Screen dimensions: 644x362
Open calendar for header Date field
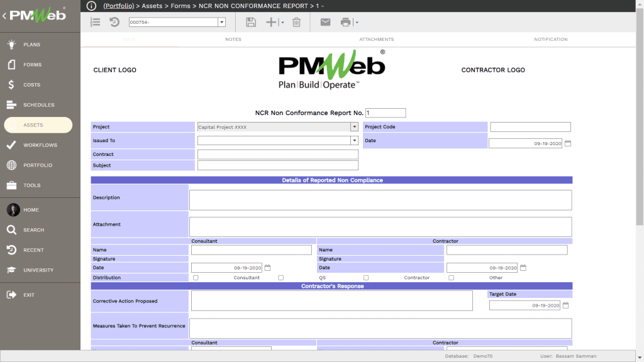[568, 143]
